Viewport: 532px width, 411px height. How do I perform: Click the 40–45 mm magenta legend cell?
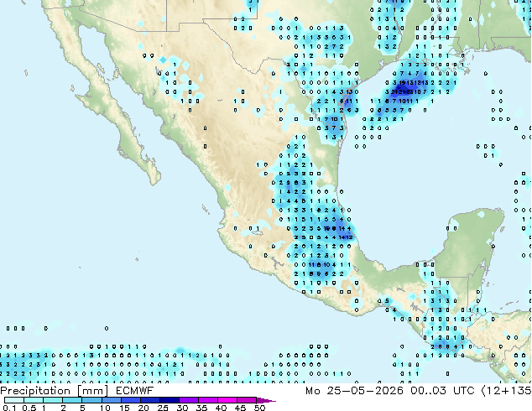coord(227,400)
